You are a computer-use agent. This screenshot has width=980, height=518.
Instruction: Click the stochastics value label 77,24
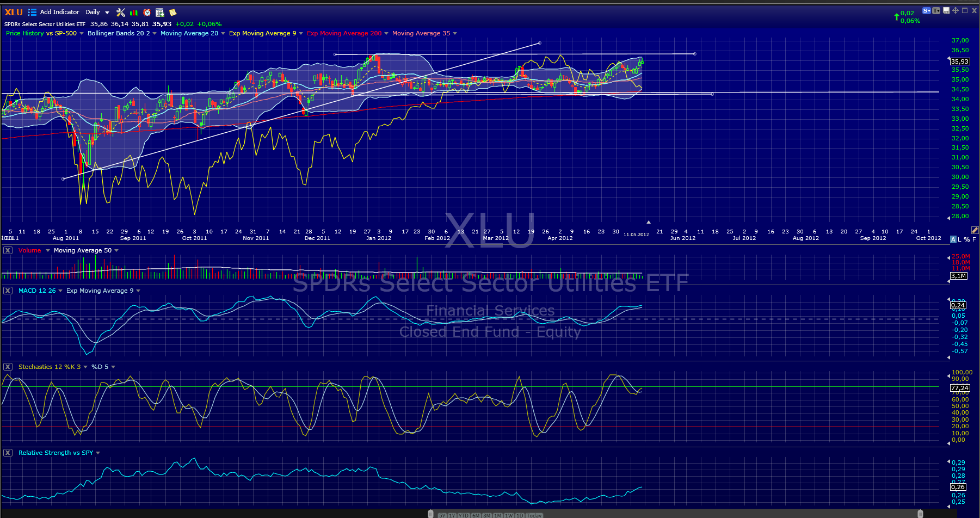(x=960, y=388)
